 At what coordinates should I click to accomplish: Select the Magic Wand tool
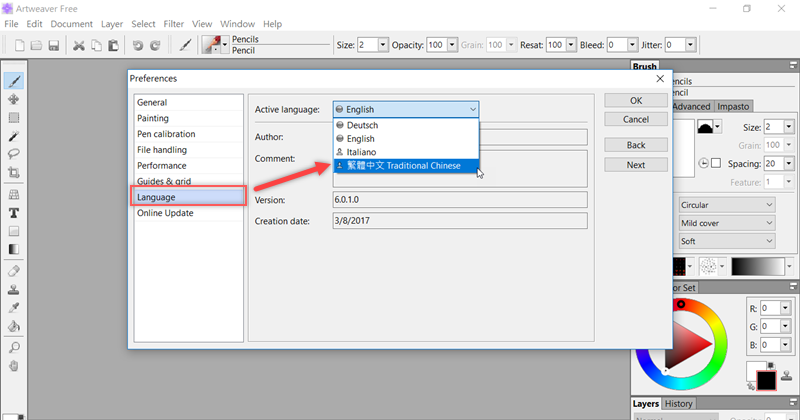pos(14,135)
